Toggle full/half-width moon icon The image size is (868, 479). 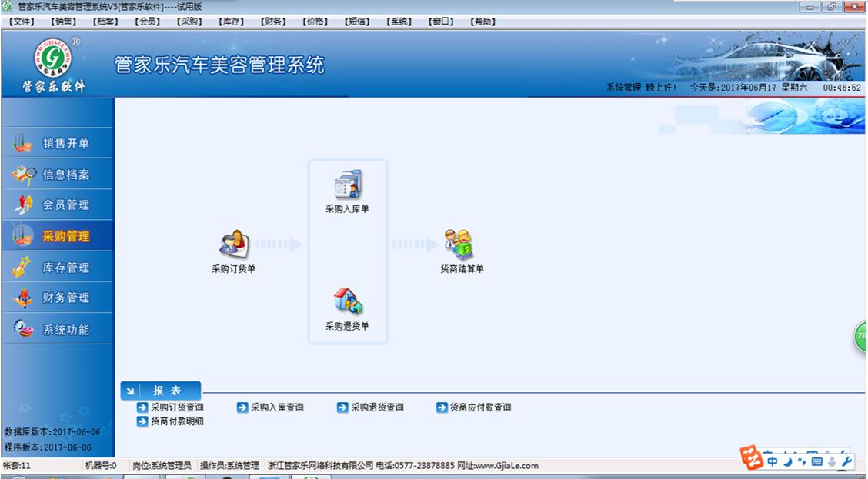(x=786, y=461)
